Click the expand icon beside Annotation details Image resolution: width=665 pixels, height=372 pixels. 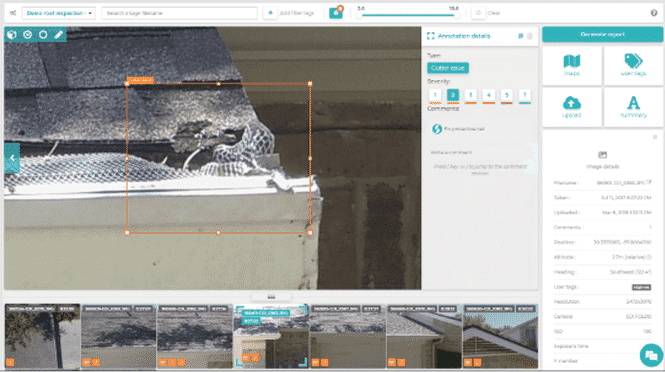(x=431, y=36)
